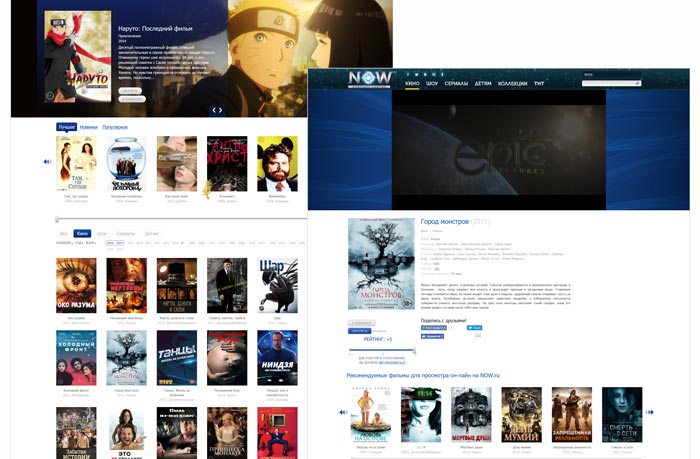Open the День мумий recommended poster

[x=521, y=414]
